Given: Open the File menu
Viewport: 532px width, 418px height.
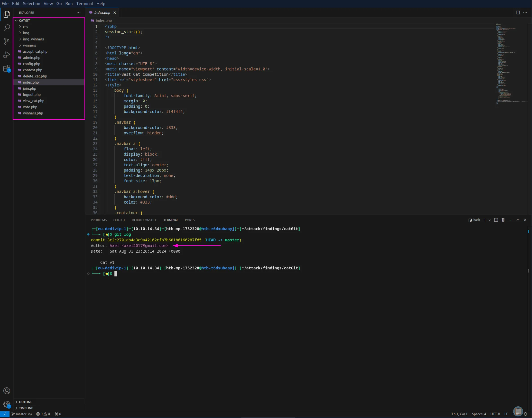Looking at the screenshot, I should pos(5,4).
